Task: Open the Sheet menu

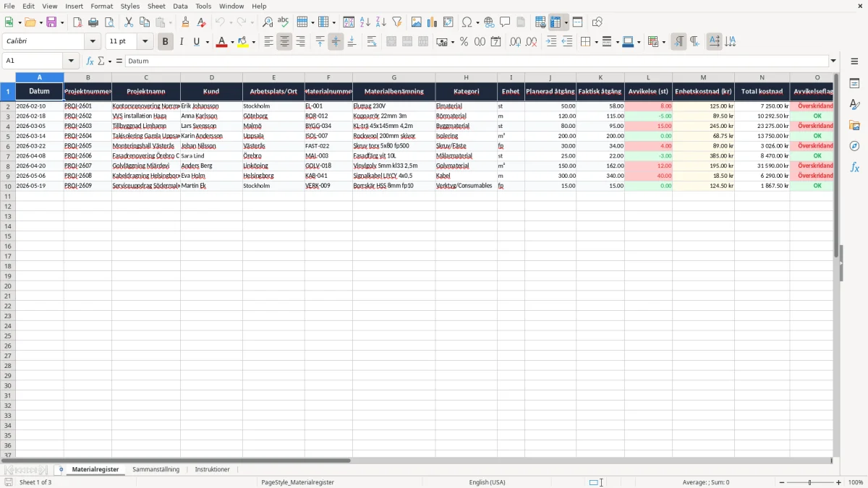Action: click(x=156, y=6)
